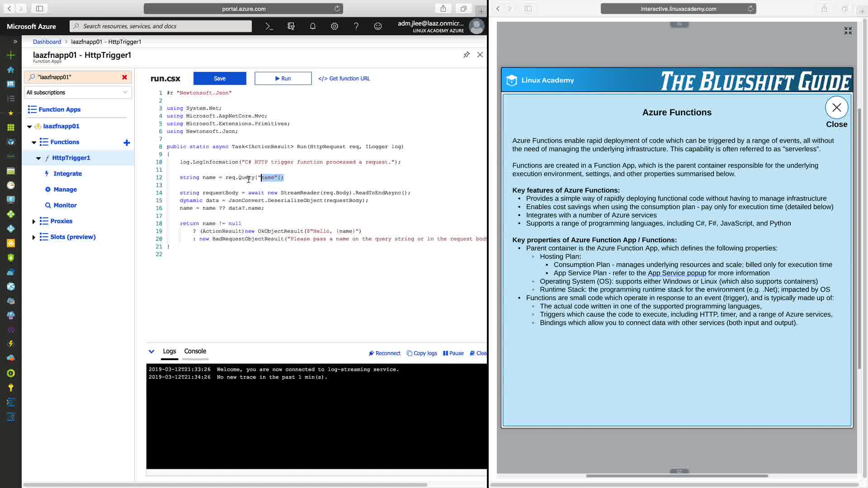This screenshot has width=868, height=488.
Task: Collapse the logs panel chevron
Action: pos(151,352)
